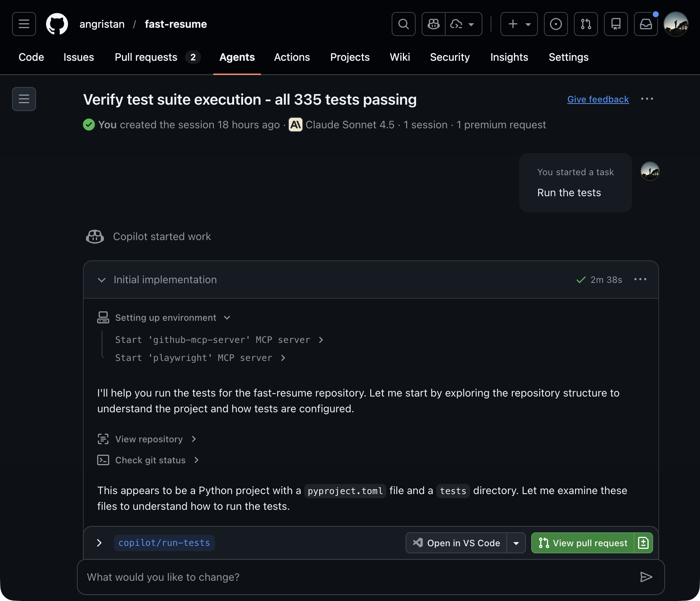Open the sessions sidebar hamburger icon
This screenshot has height=601, width=700.
coord(24,99)
